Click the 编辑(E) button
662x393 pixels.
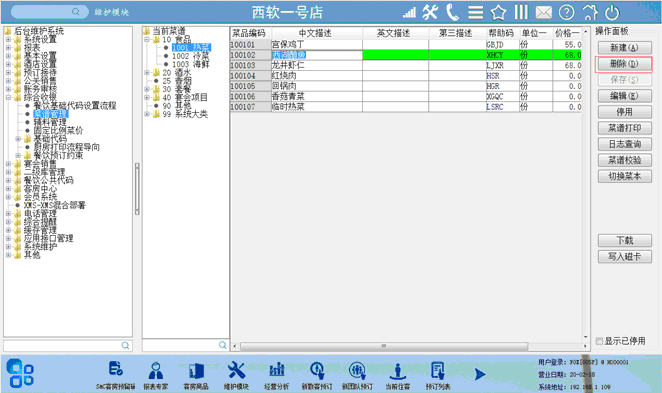pos(624,96)
